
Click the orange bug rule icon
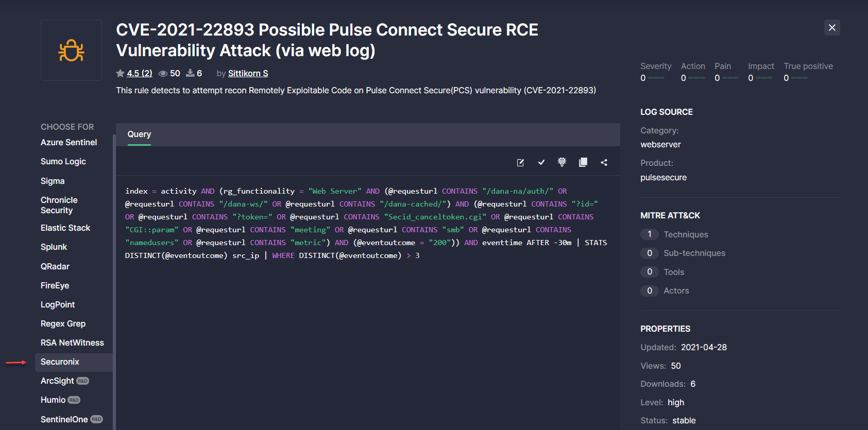coord(71,50)
